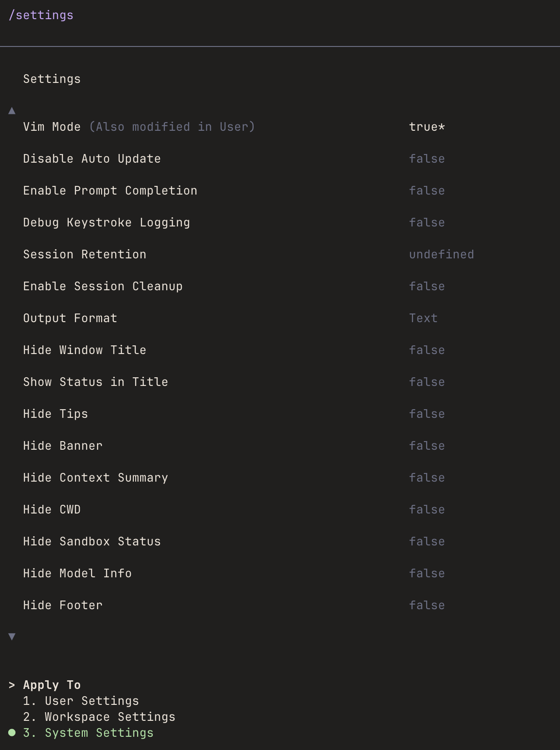Choose System Settings scope option
Screen dimensions: 560x750
[99, 733]
